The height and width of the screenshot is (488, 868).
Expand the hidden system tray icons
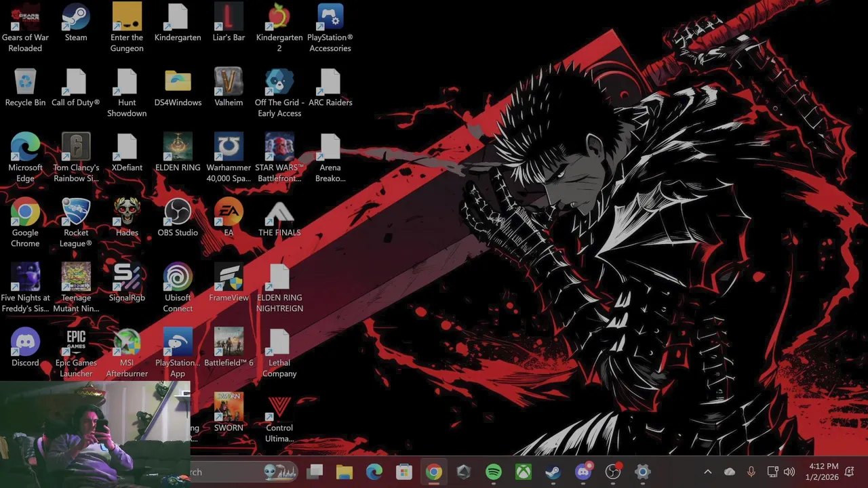[708, 472]
